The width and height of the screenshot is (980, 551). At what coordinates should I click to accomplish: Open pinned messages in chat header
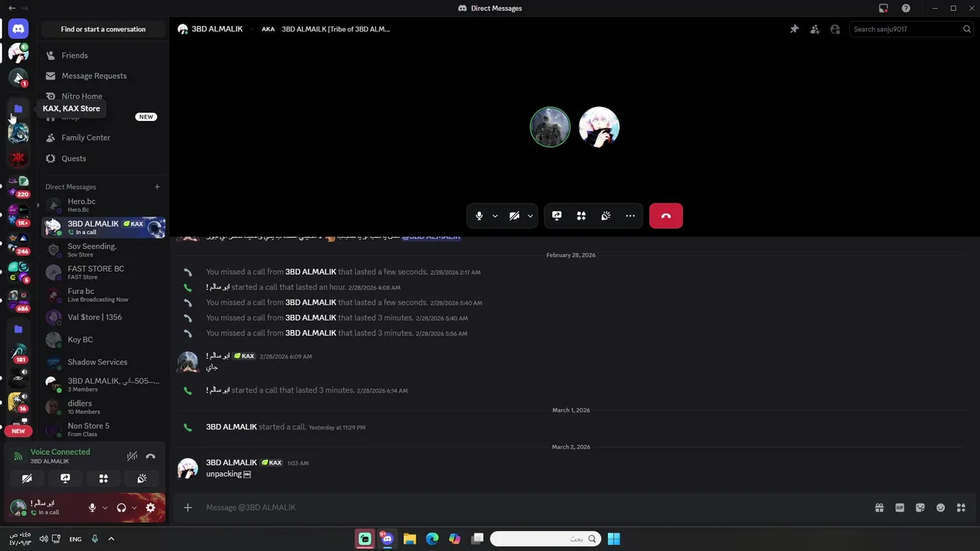[x=794, y=29]
